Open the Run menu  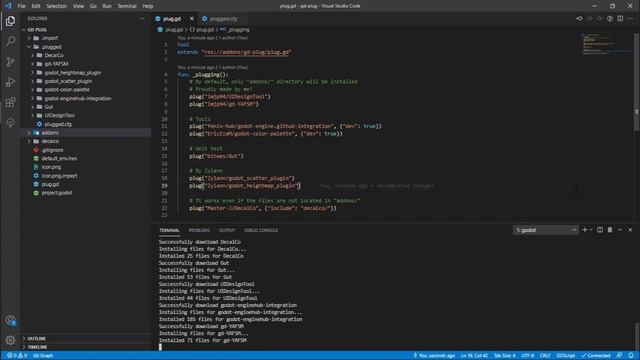coord(107,6)
